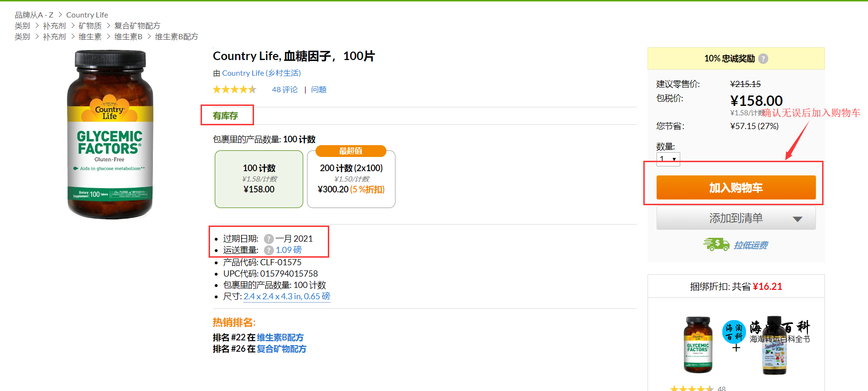The width and height of the screenshot is (868, 391).
Task: Click the bundle second product bottle thumbnail
Action: (x=775, y=345)
